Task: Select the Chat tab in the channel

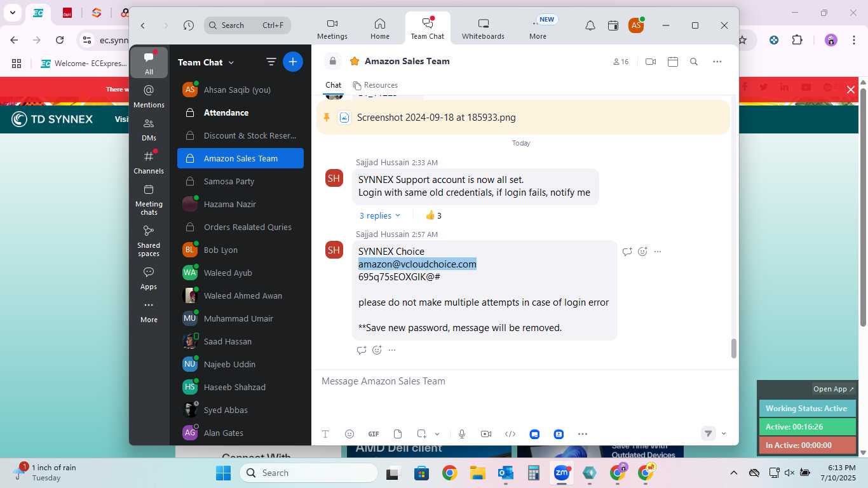Action: pyautogui.click(x=333, y=85)
